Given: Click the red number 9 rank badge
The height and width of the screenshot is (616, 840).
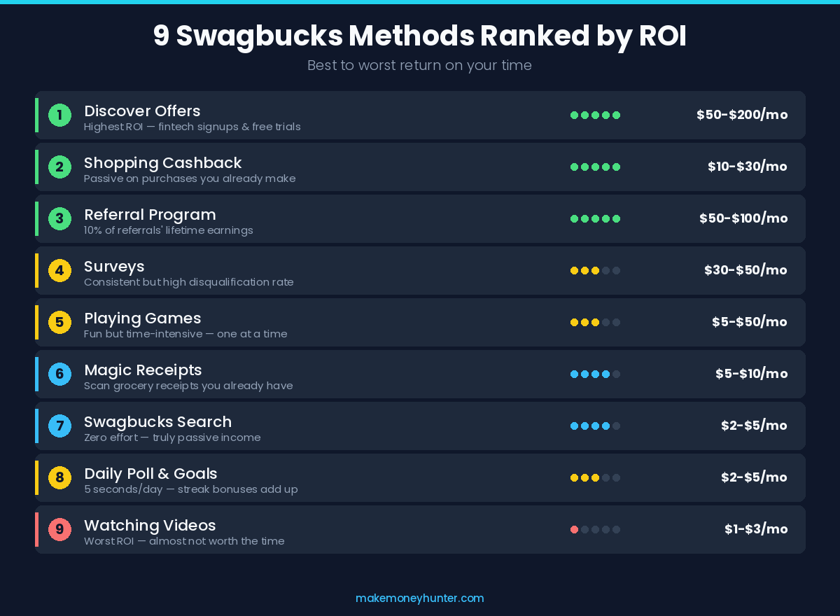Looking at the screenshot, I should (x=59, y=529).
